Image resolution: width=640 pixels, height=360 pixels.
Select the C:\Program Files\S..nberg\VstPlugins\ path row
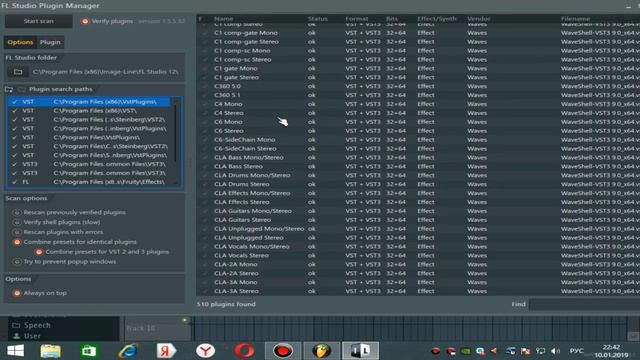pos(89,155)
